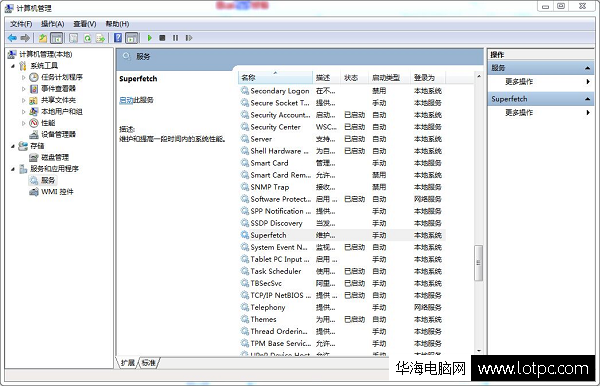Select WMI 控件 in the tree
Screen dimensions: 600x386
[x=57, y=192]
